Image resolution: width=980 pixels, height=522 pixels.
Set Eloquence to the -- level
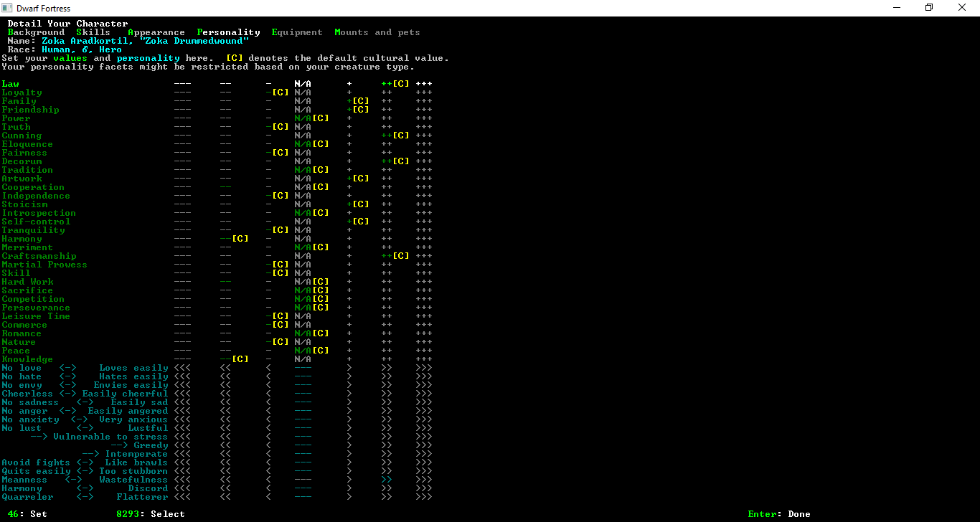[x=225, y=144]
